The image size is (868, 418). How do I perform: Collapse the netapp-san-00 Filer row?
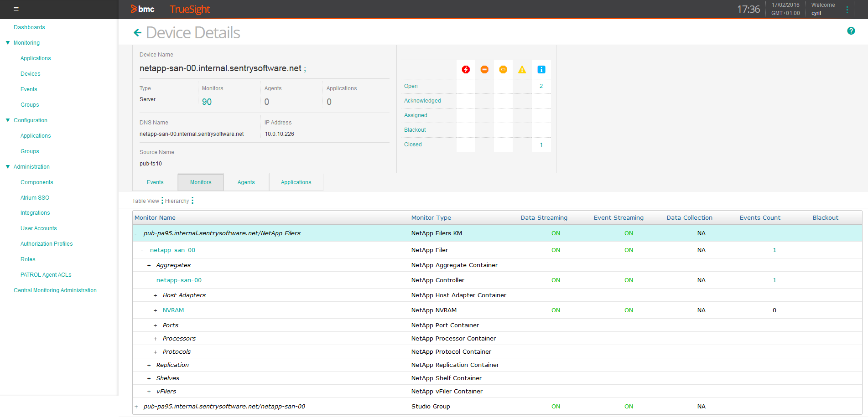142,251
